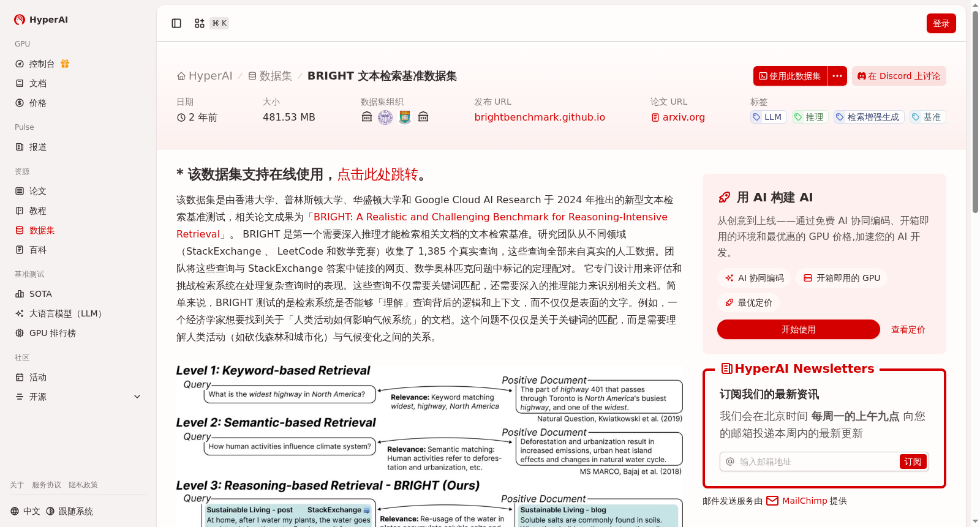Click the 服务协议 footer link
The width and height of the screenshot is (980, 527).
[x=47, y=485]
